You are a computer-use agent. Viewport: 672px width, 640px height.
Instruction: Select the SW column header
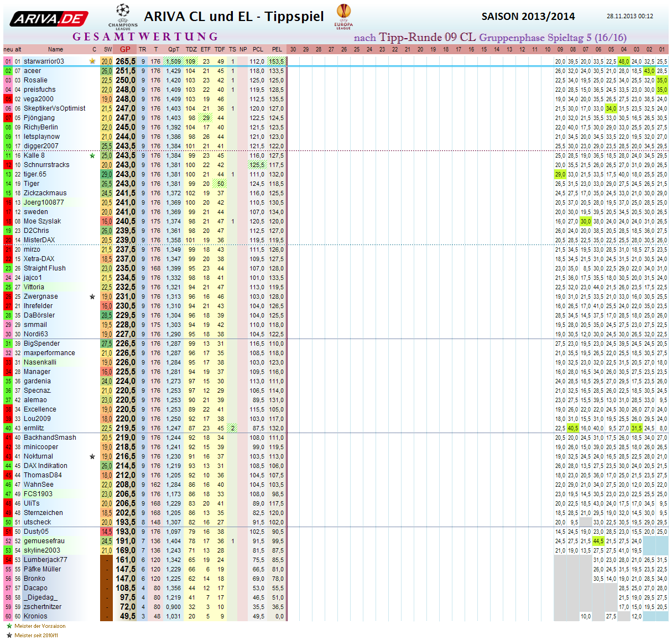pyautogui.click(x=107, y=49)
